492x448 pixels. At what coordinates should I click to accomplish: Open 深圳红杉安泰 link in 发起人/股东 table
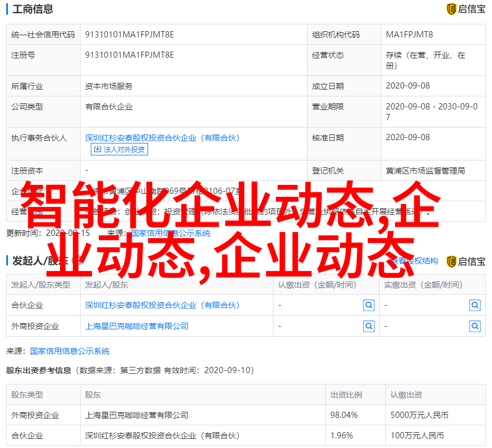162,305
